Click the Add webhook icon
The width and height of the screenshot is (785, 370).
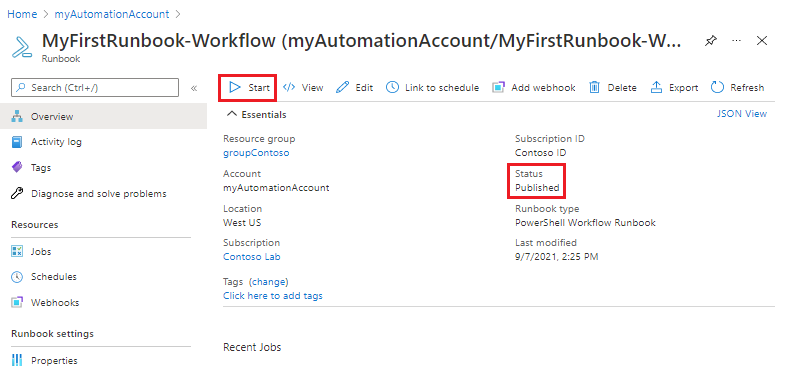point(498,88)
